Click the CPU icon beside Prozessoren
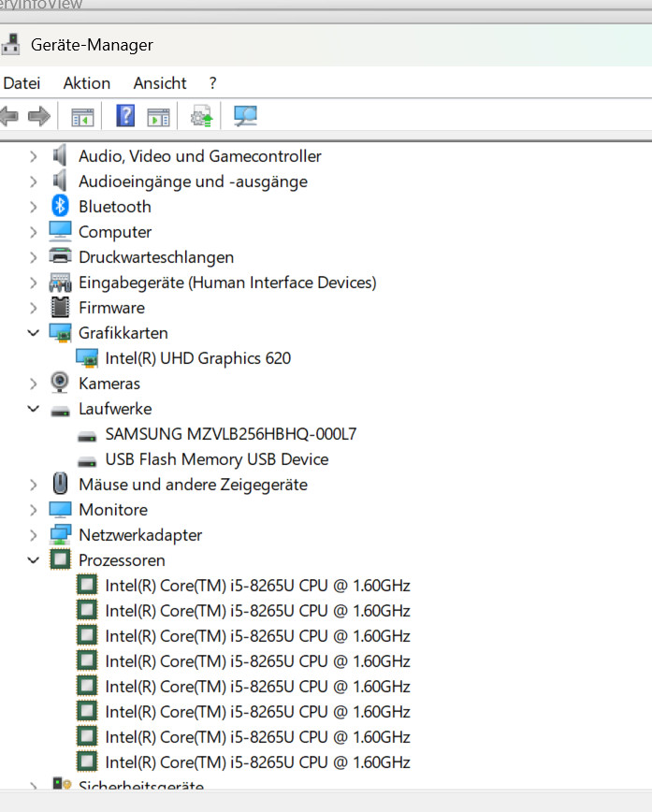 point(60,559)
